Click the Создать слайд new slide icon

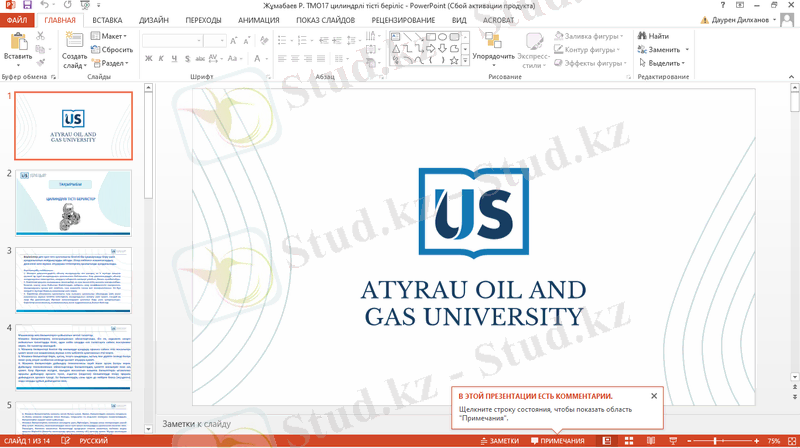(x=74, y=41)
